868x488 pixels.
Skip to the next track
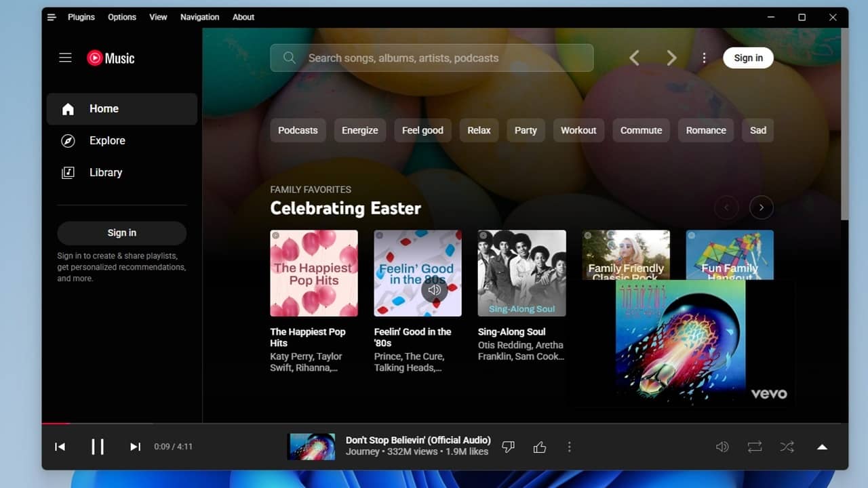pyautogui.click(x=135, y=447)
